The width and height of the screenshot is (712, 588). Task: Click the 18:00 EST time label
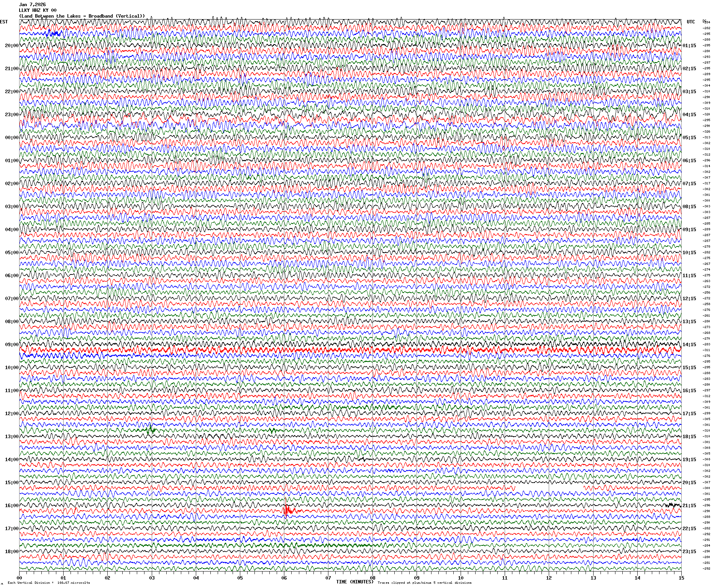(11, 552)
